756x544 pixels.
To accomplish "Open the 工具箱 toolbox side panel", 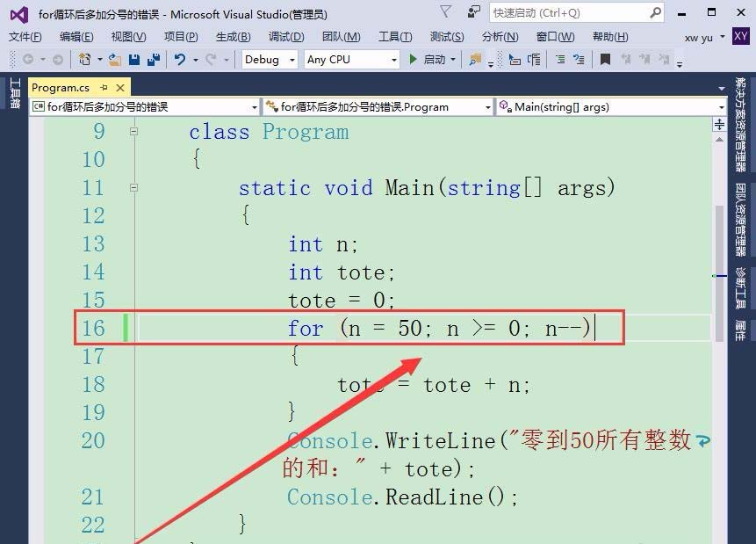I will [x=15, y=93].
